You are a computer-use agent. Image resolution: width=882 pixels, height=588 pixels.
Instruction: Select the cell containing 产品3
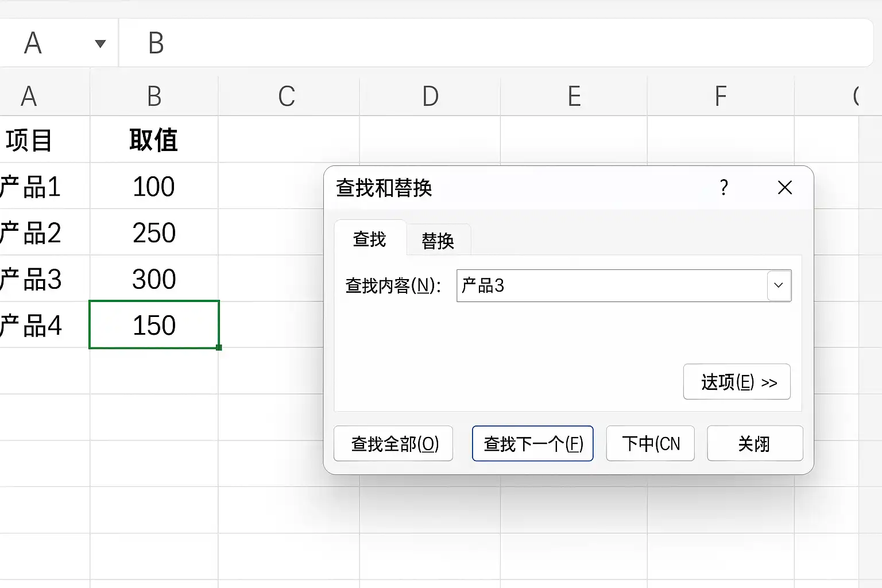(x=44, y=279)
